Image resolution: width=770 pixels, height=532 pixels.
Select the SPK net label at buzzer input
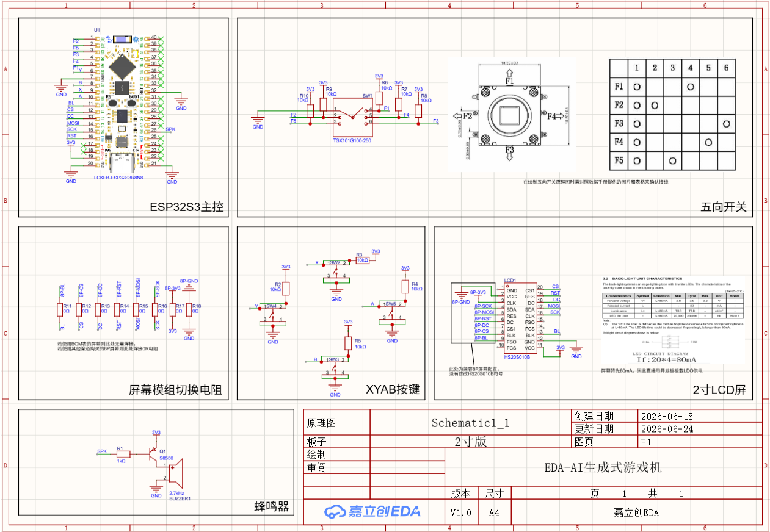tap(101, 452)
